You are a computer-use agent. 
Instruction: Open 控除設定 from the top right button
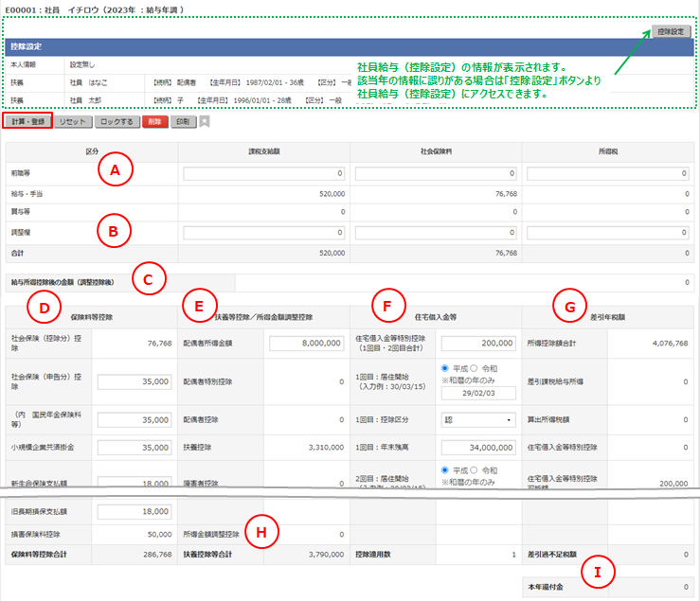670,31
